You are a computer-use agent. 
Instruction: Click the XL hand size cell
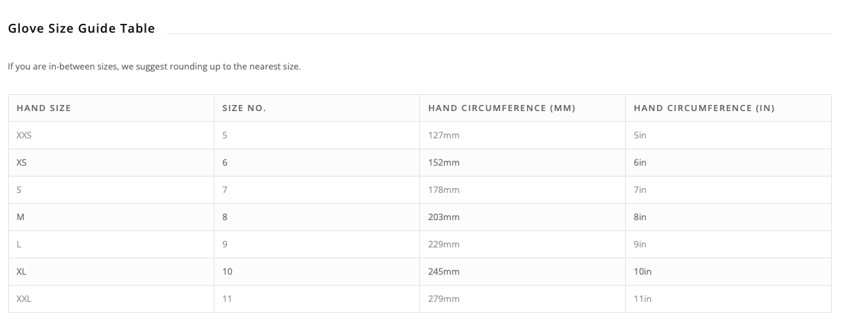22,272
